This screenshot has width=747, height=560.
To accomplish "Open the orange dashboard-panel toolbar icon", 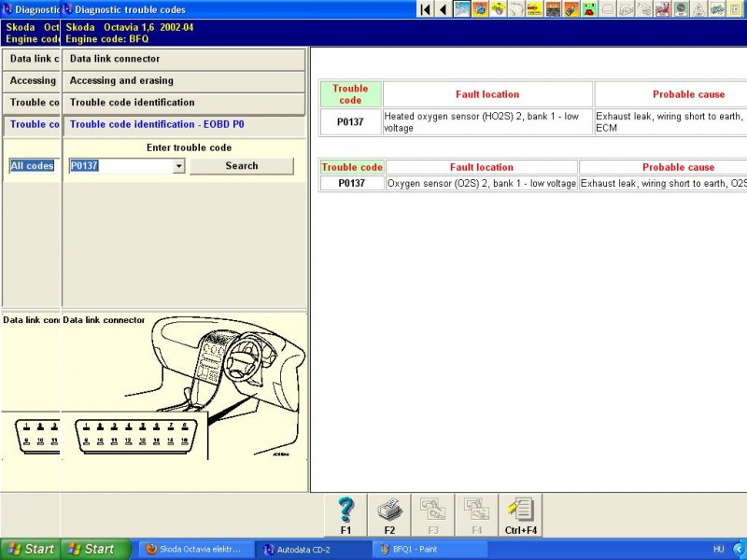I will 553,9.
